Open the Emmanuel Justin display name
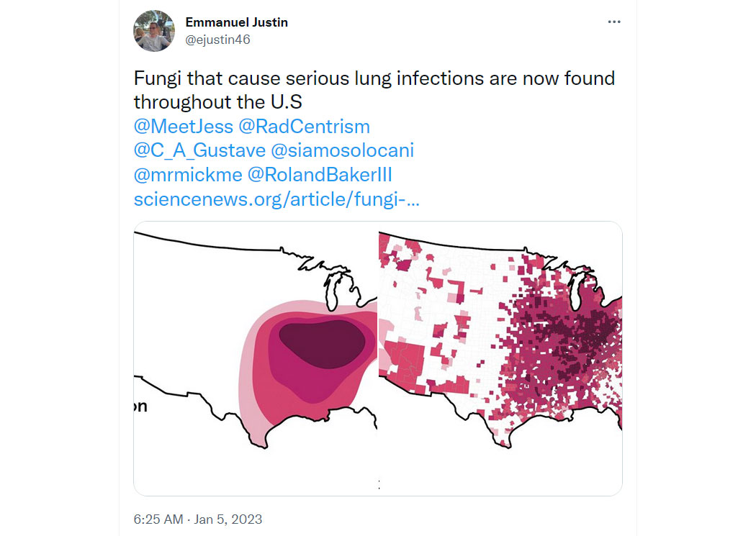The height and width of the screenshot is (536, 756). click(236, 22)
